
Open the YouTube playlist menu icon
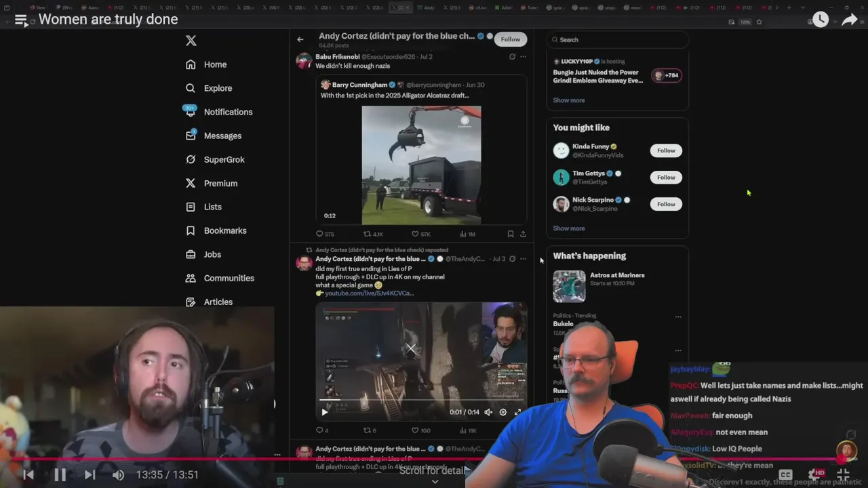tap(21, 20)
